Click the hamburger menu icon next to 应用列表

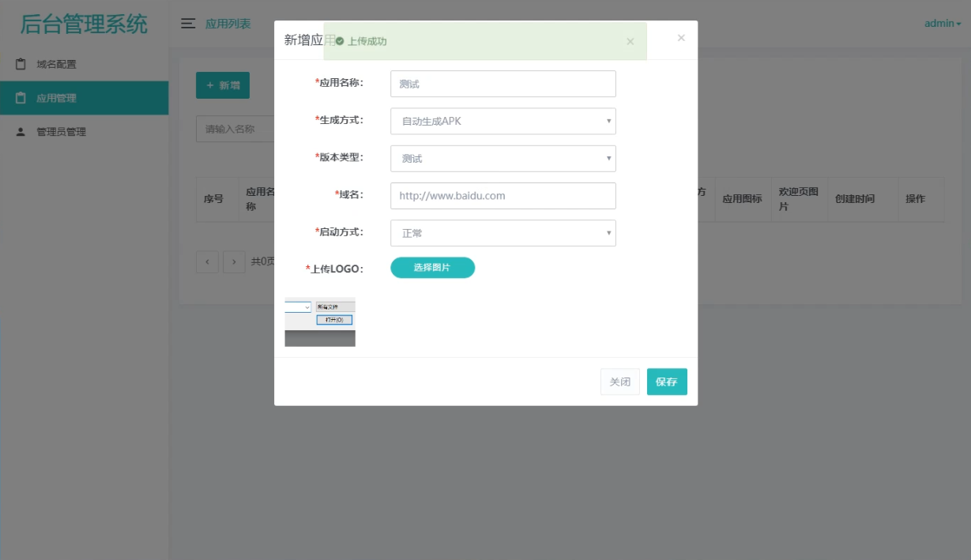click(188, 24)
